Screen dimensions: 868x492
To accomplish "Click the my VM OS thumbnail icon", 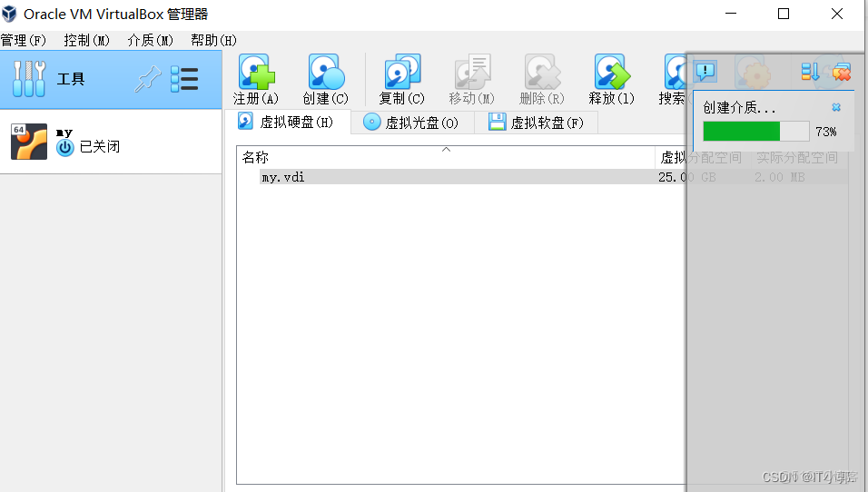I will 29,141.
